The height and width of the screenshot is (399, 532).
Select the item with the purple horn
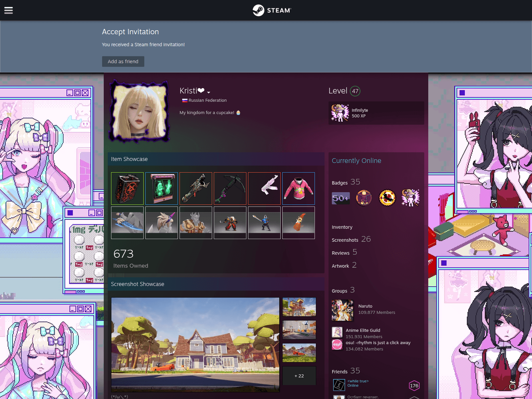click(162, 223)
